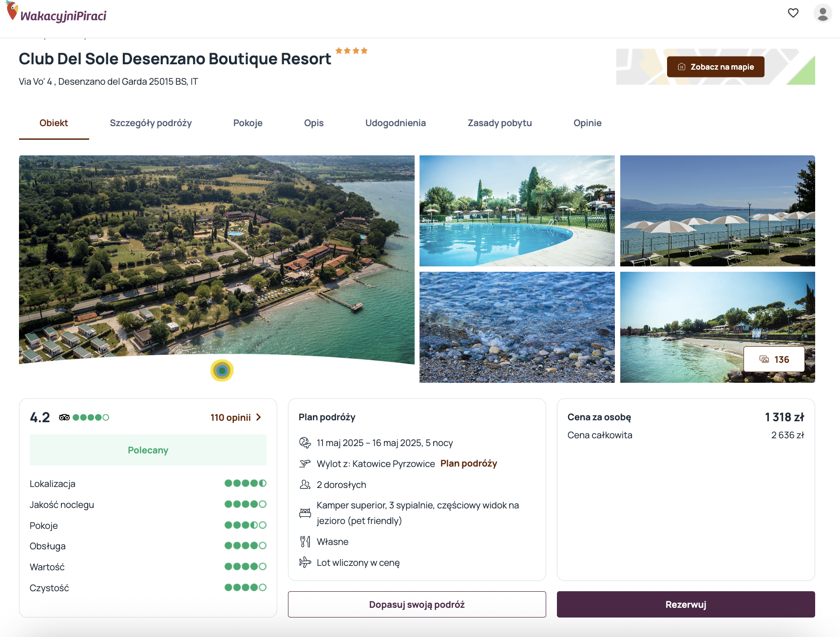Click the 'Plan podróży' card heading
This screenshot has height=637, width=840.
click(x=327, y=417)
